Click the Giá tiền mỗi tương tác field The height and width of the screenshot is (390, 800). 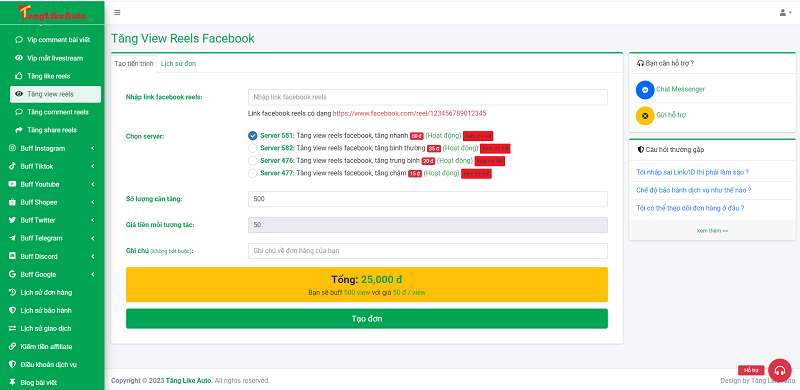(x=428, y=225)
